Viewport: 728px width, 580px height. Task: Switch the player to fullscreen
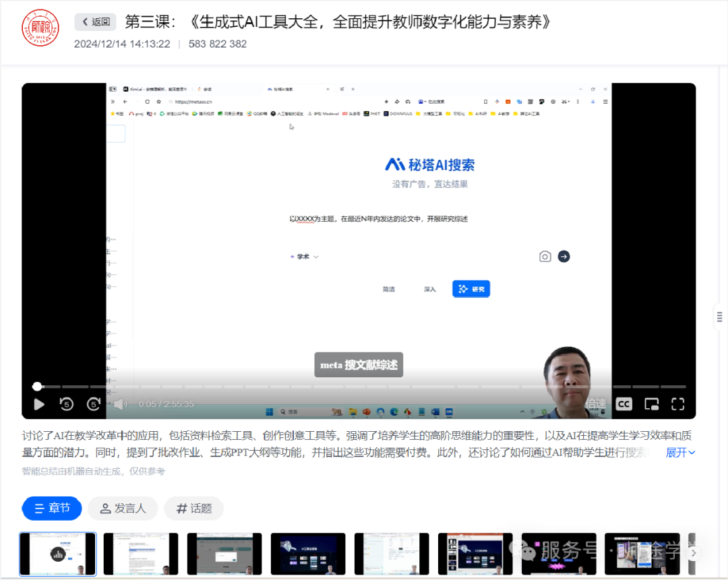(x=677, y=404)
